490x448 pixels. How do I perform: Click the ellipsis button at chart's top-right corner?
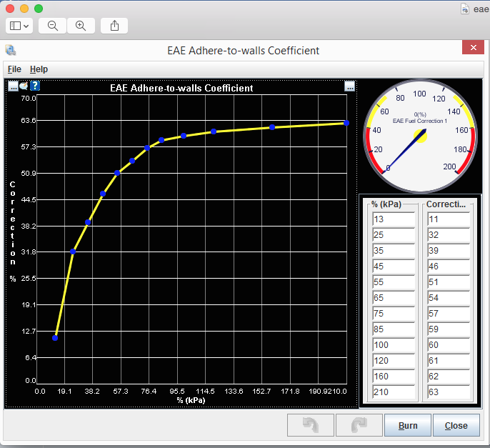[349, 86]
